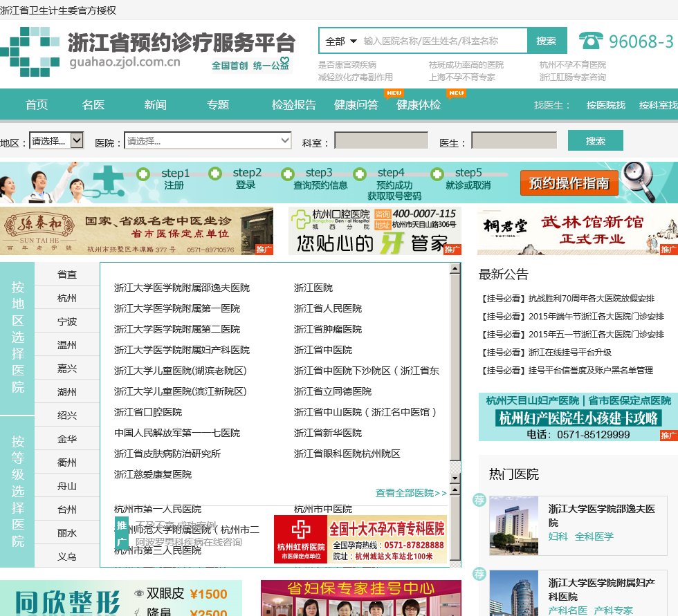
Task: Open the 全部 search category dropdown
Action: 341,41
